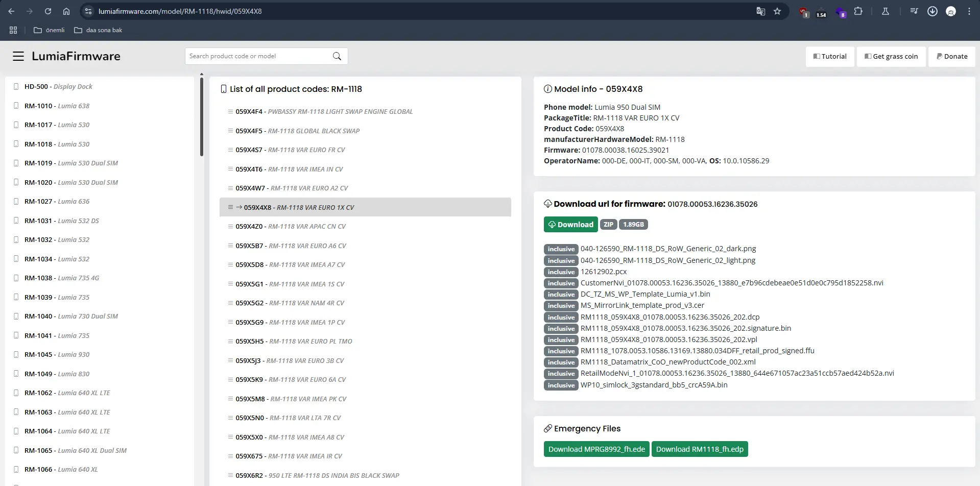
Task: Select product code 059X5M8 VAR IMEA PK CV
Action: pos(291,399)
